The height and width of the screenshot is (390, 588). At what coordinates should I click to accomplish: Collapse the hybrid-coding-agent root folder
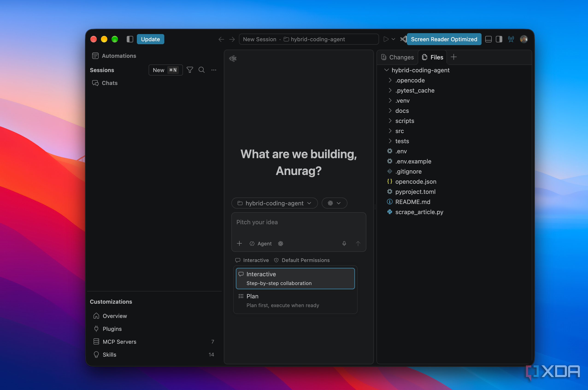pos(386,70)
